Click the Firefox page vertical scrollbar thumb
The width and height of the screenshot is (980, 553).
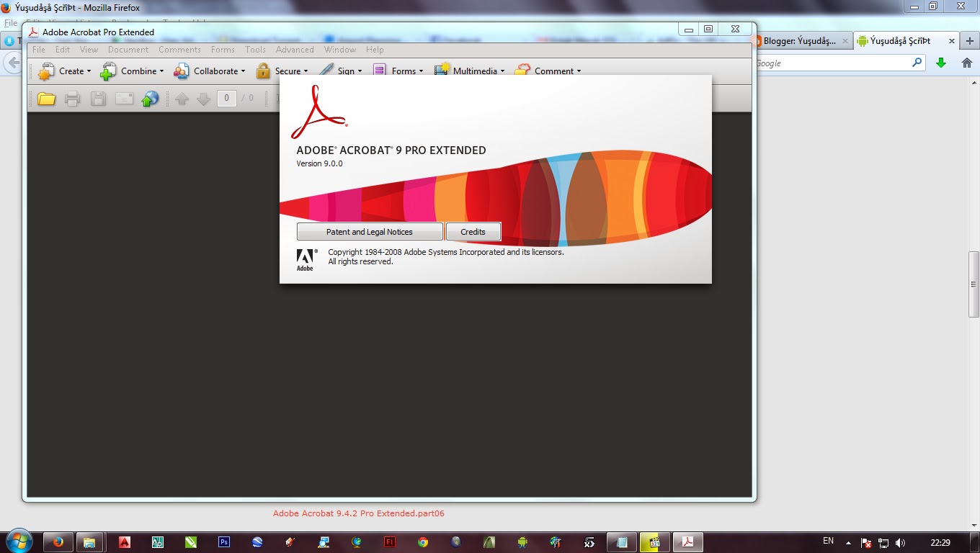pyautogui.click(x=974, y=284)
